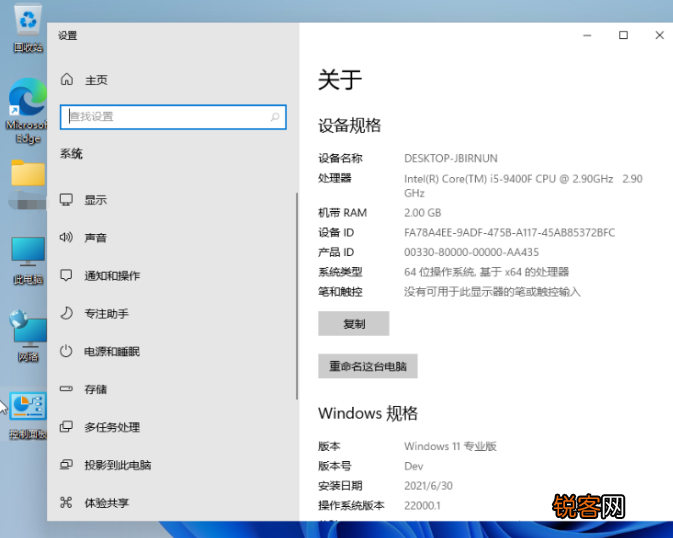Click the 重命名这台电脑 button
673x538 pixels.
368,366
